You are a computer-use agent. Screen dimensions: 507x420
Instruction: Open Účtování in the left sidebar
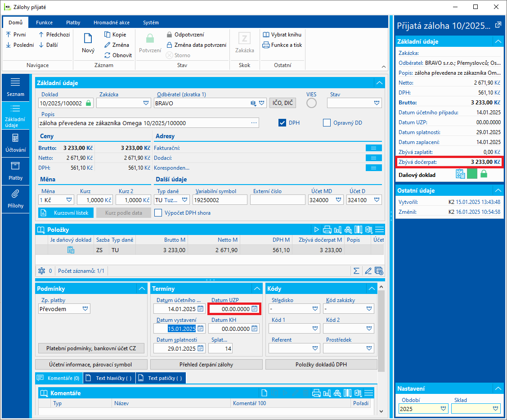pyautogui.click(x=16, y=143)
